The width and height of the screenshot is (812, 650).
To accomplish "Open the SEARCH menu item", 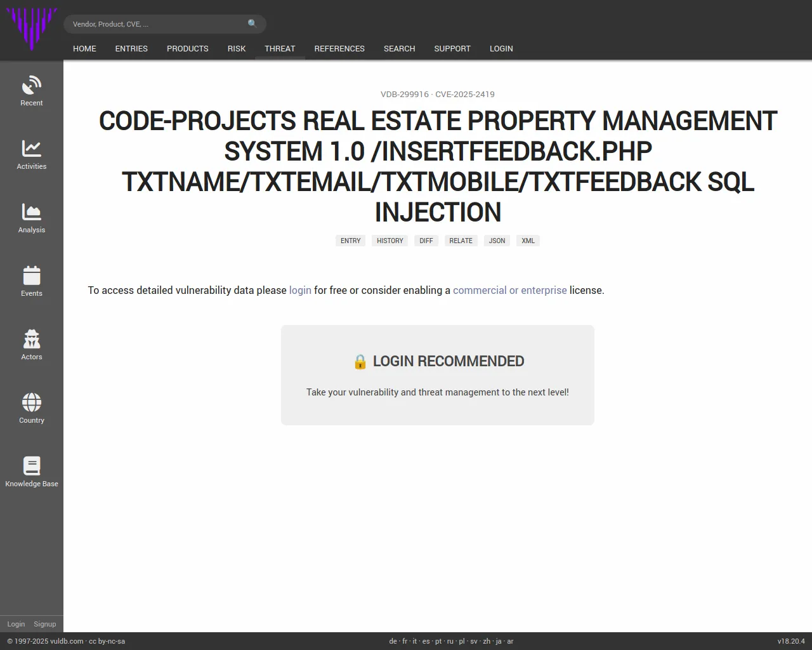I will [x=400, y=48].
